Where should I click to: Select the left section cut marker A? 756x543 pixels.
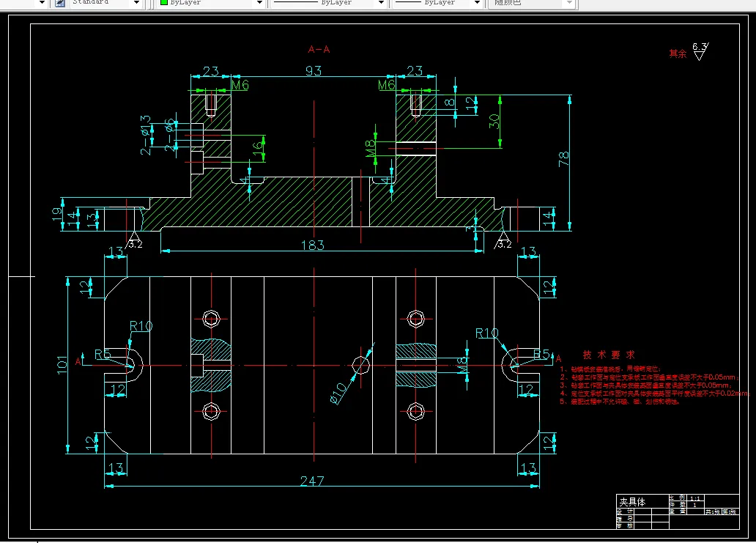78,361
